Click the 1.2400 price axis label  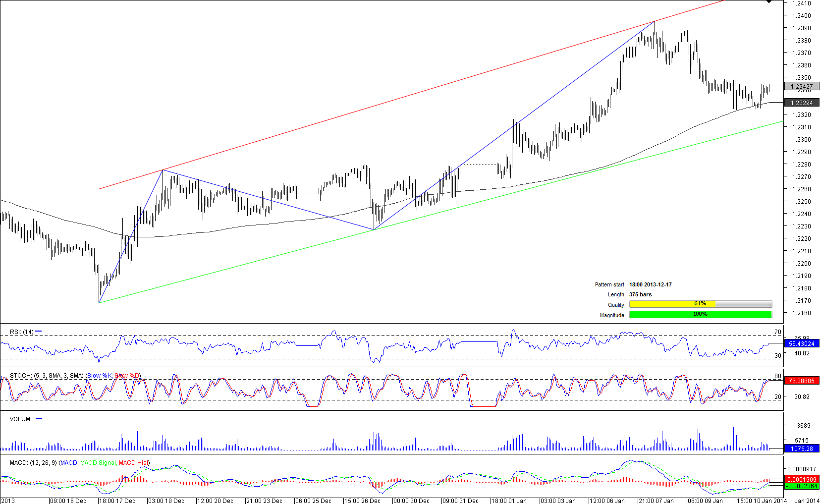tap(802, 16)
